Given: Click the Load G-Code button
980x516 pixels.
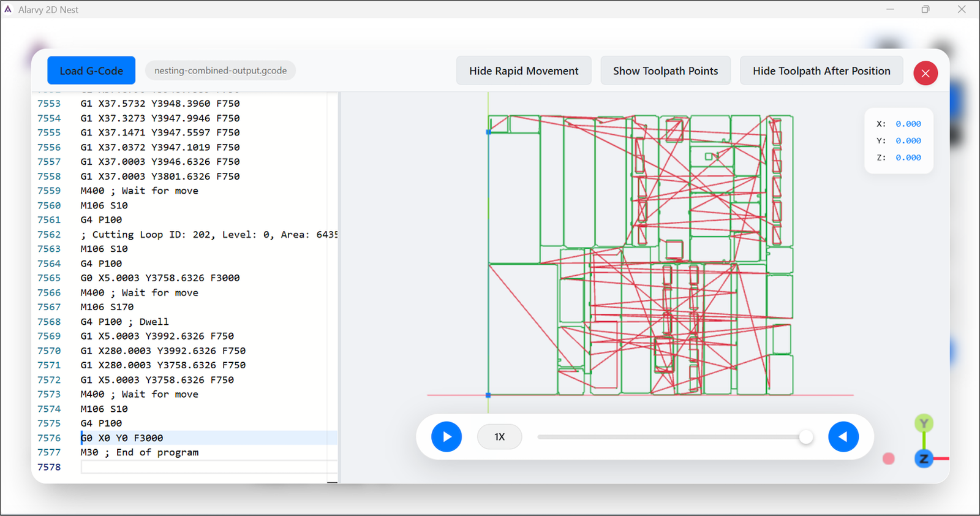Looking at the screenshot, I should pyautogui.click(x=91, y=70).
